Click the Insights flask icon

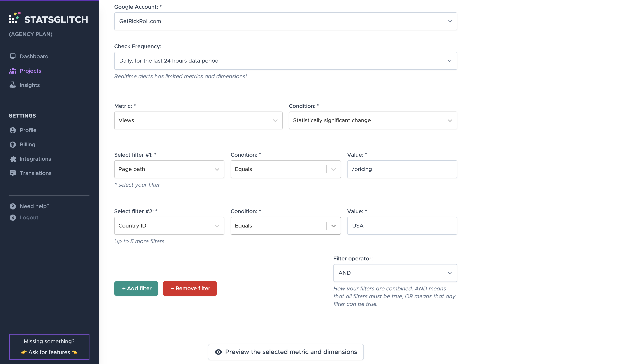(13, 85)
